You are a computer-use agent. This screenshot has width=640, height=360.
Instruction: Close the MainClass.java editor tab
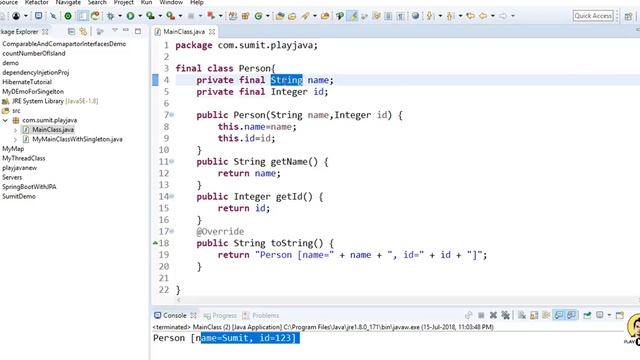(212, 31)
